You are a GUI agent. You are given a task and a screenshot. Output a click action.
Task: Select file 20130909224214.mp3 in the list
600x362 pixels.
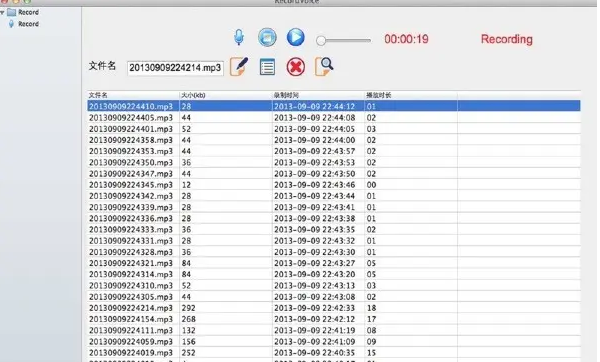[131, 308]
